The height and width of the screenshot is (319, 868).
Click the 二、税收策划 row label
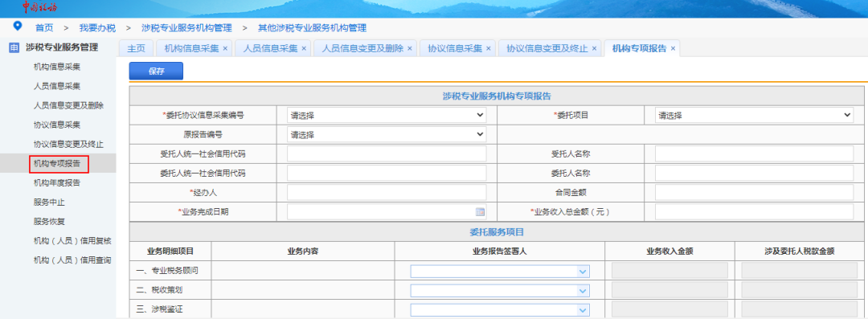pos(159,290)
